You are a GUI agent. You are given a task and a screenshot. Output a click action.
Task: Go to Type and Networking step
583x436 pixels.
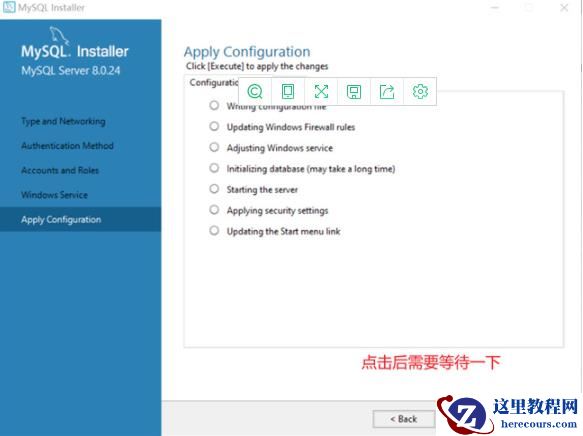click(x=63, y=121)
